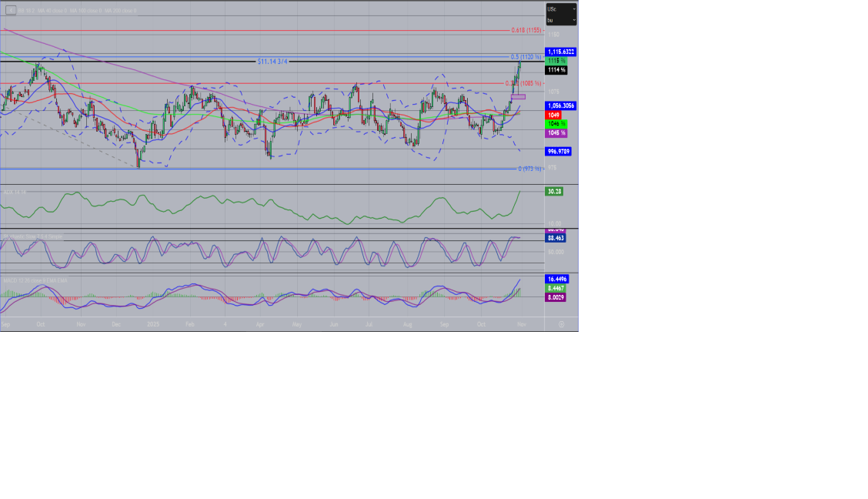Click the 1,115.6322 blue price tag

click(x=561, y=52)
